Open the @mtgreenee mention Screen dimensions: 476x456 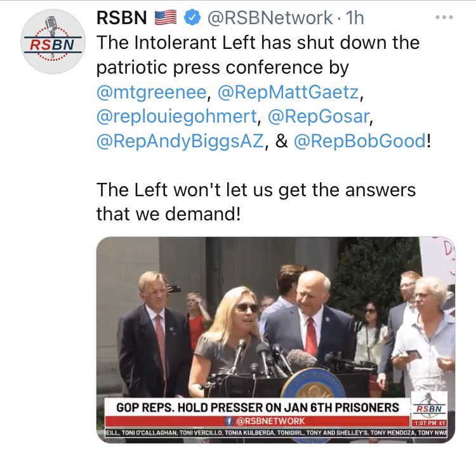(x=152, y=92)
